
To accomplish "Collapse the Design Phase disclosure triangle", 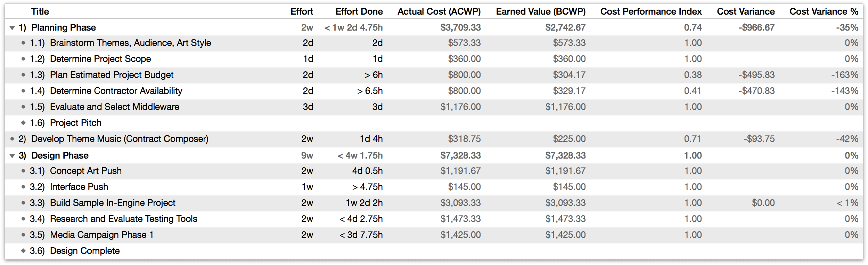I will click(x=12, y=156).
